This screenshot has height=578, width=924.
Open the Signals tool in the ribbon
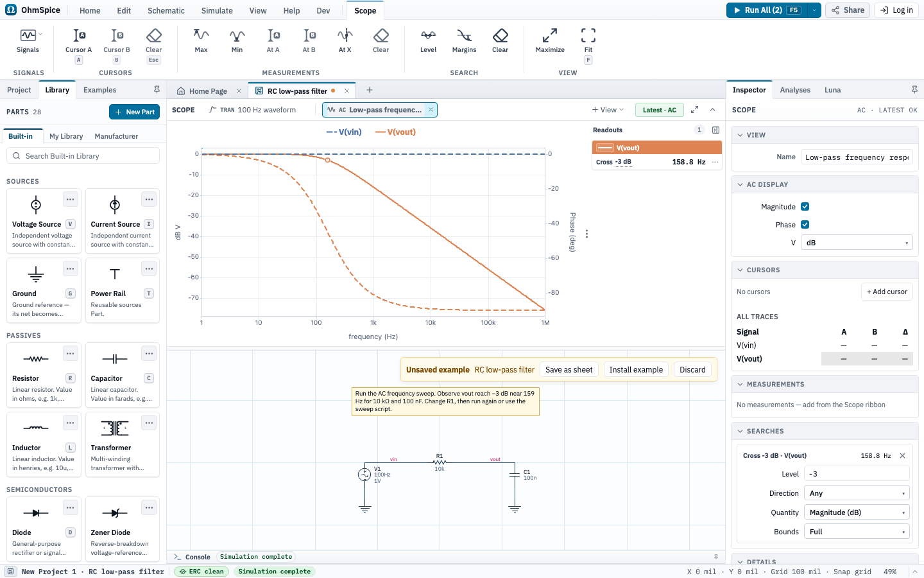28,41
